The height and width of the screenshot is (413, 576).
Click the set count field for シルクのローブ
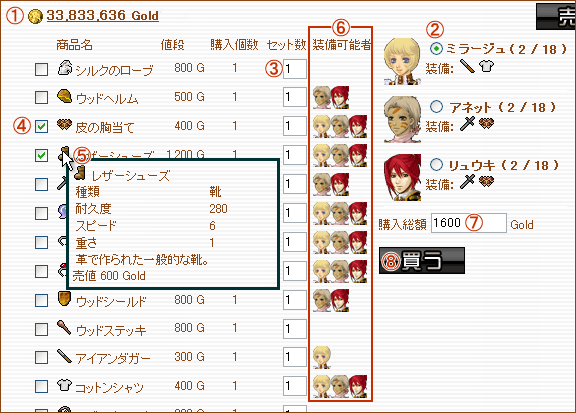295,69
